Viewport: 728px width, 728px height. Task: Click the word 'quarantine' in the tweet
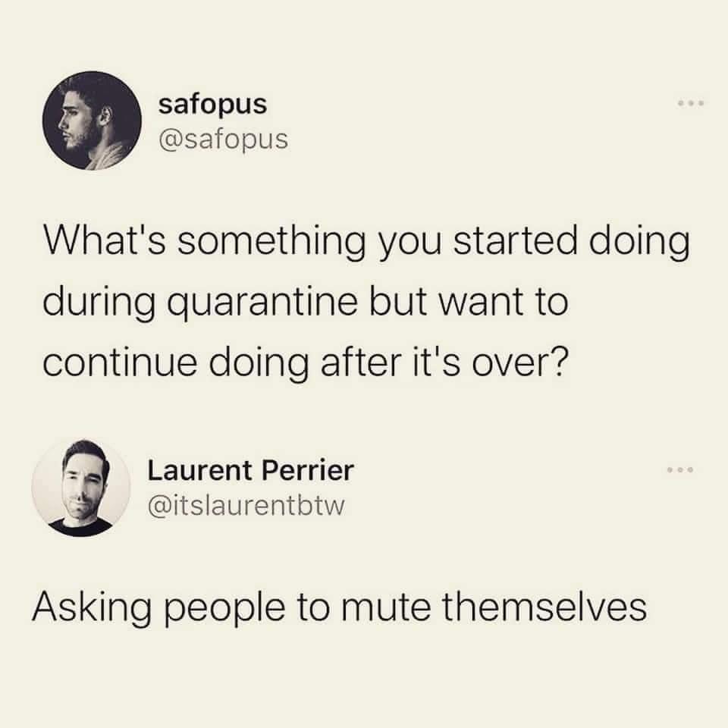click(x=262, y=304)
